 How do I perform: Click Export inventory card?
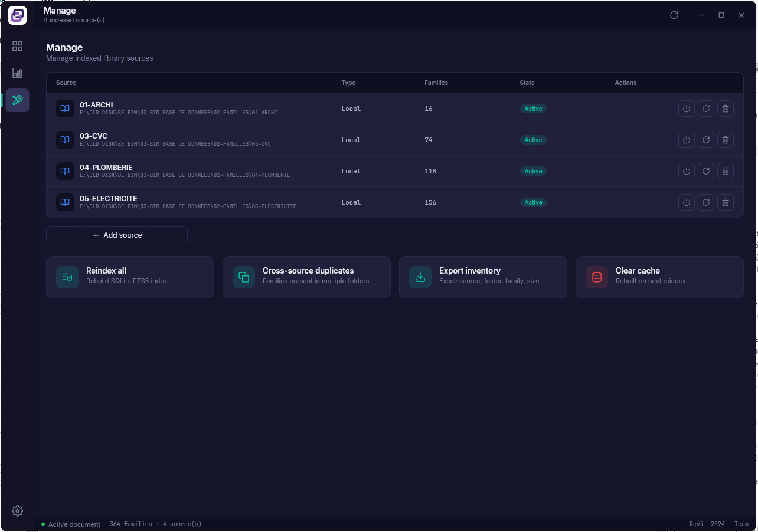(483, 277)
